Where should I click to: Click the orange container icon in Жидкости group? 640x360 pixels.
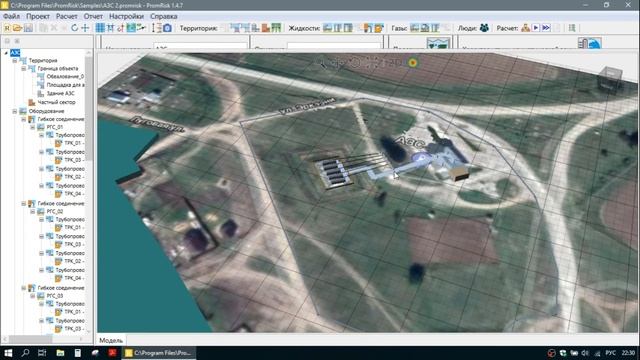pyautogui.click(x=379, y=28)
